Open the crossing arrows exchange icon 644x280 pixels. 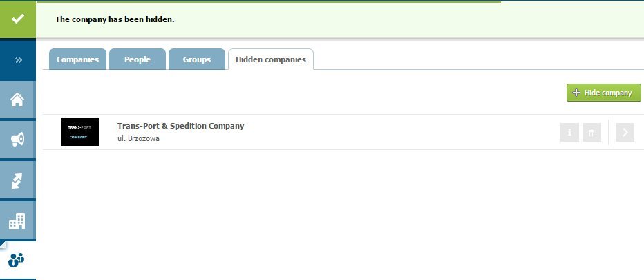pyautogui.click(x=18, y=180)
